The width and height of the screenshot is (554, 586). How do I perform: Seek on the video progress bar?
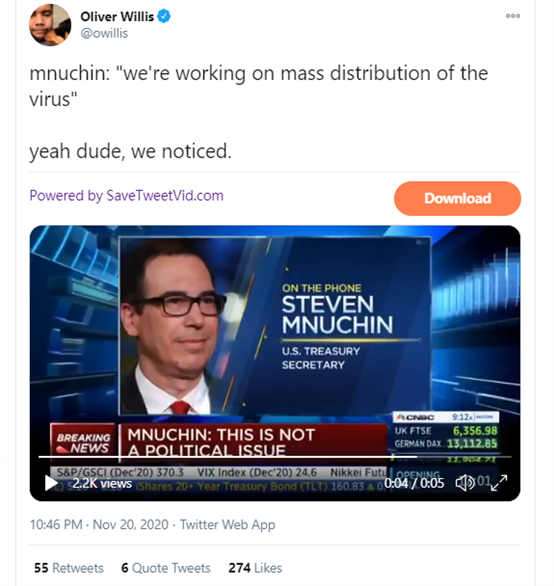coord(275,457)
